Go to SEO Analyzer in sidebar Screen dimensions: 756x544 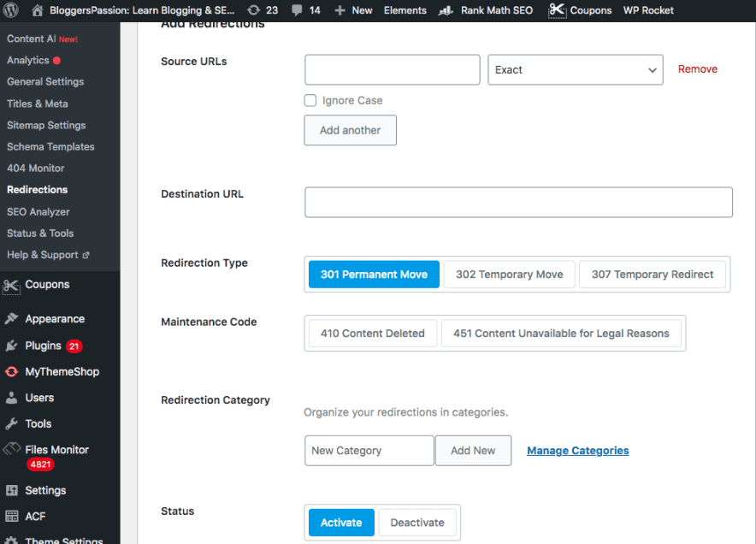click(38, 212)
